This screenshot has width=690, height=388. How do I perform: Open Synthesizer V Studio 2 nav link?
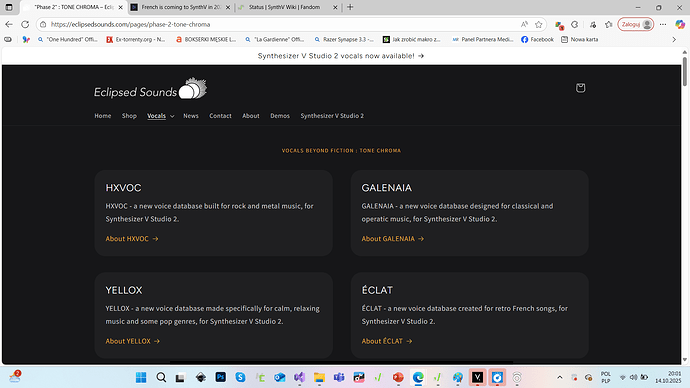coord(332,116)
